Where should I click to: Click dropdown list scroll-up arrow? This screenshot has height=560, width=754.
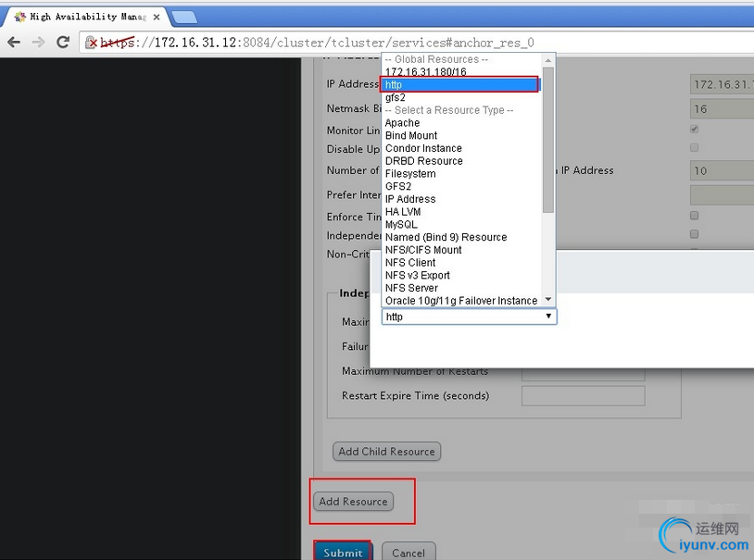click(547, 60)
